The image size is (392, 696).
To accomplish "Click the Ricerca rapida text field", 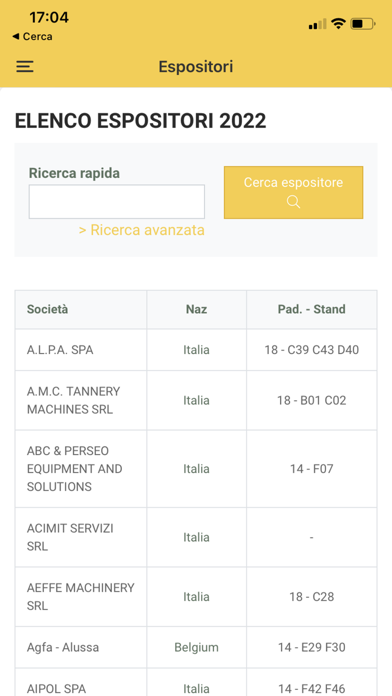I will (117, 202).
